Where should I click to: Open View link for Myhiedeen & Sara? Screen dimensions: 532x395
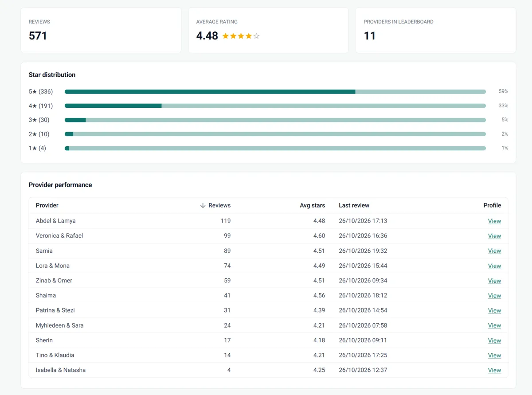click(x=494, y=325)
